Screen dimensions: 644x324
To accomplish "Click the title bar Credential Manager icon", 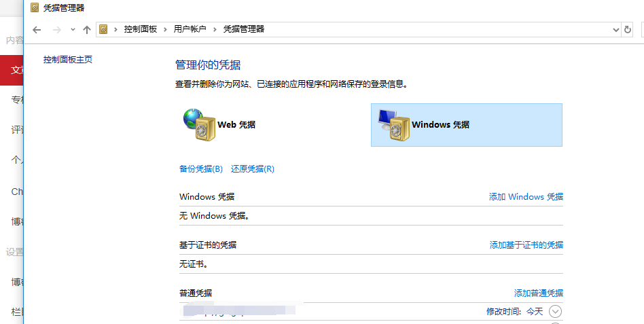I will (35, 7).
